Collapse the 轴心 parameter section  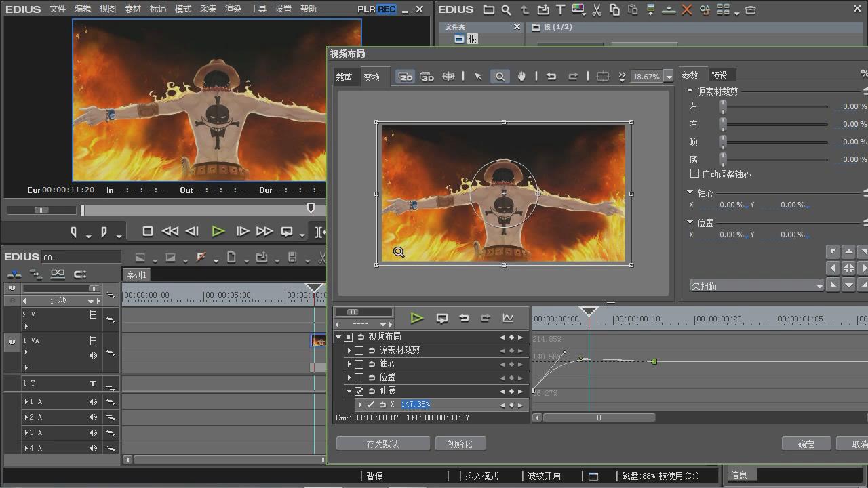[690, 193]
